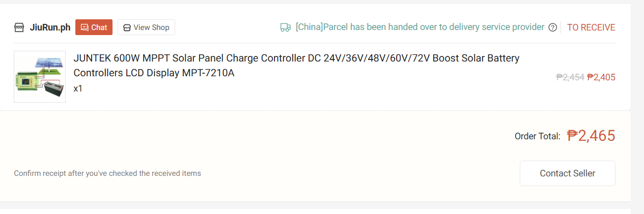Click the Order Total label
This screenshot has height=214, width=644.
[538, 136]
